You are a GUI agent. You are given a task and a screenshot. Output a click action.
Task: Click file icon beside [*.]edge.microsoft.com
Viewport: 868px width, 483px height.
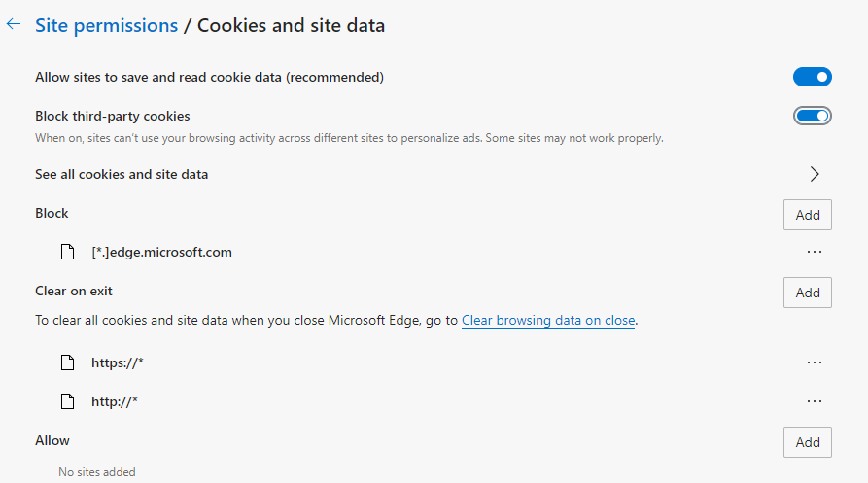point(67,253)
